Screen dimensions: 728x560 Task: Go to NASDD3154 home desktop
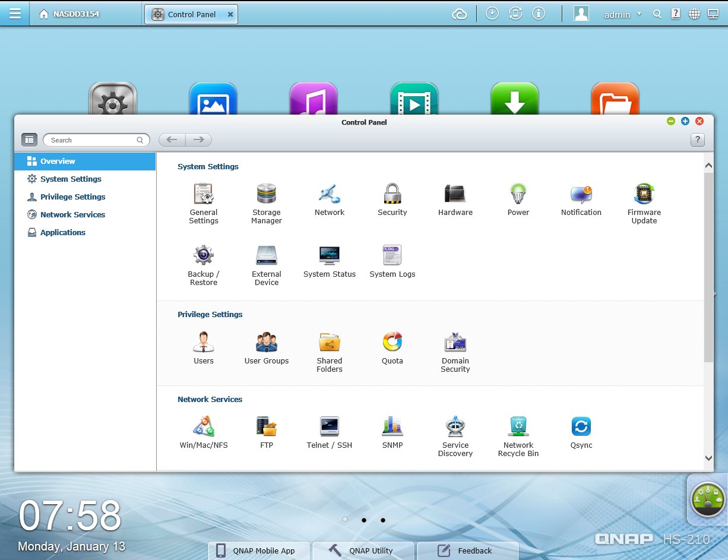point(69,14)
